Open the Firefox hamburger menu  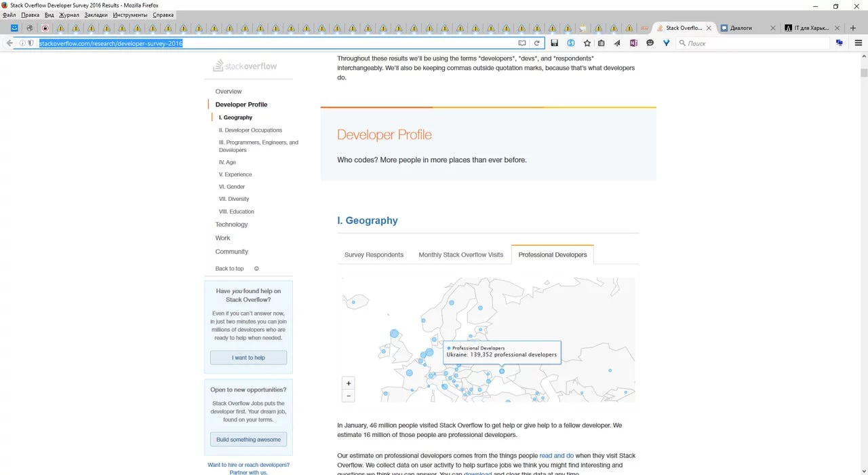click(x=858, y=43)
